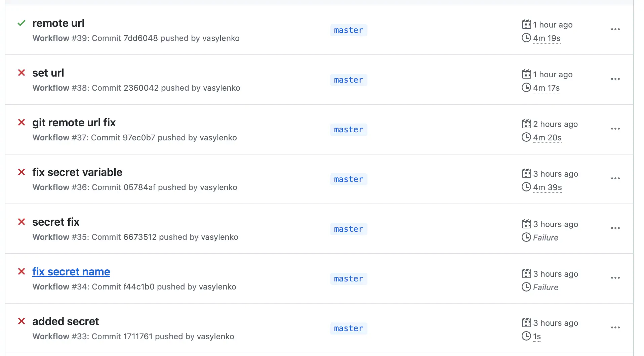The image size is (644, 356).
Task: Select the master branch label on remote url row
Action: point(348,30)
